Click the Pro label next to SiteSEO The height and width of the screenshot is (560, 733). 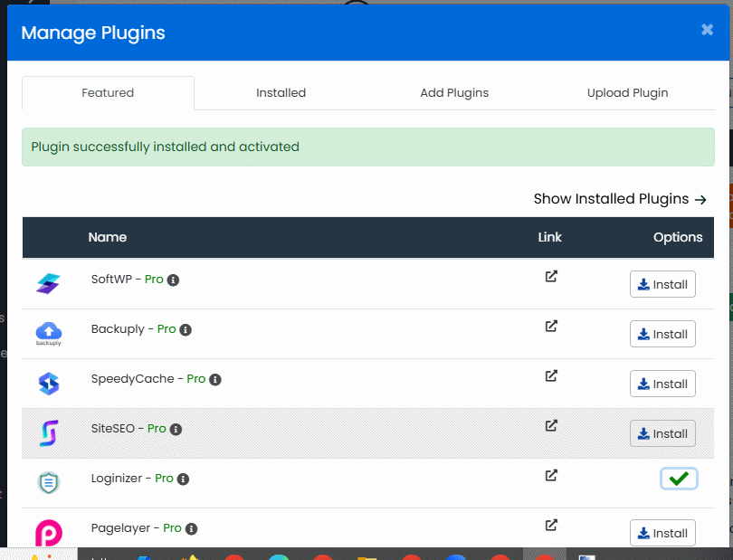157,429
